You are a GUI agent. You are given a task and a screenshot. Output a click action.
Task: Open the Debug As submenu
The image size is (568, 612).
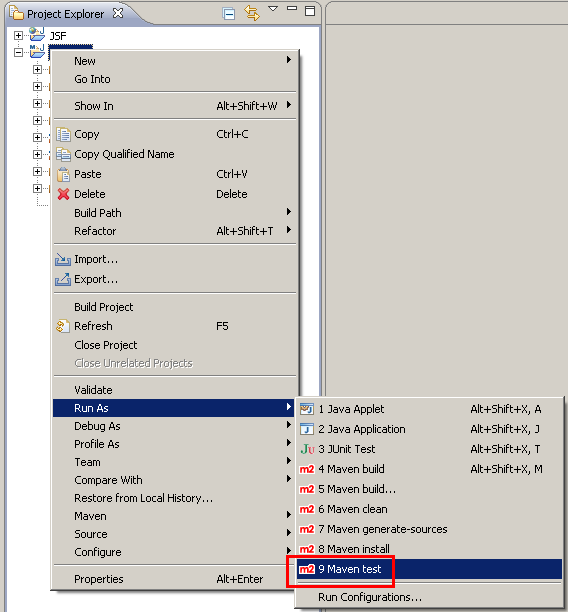175,426
